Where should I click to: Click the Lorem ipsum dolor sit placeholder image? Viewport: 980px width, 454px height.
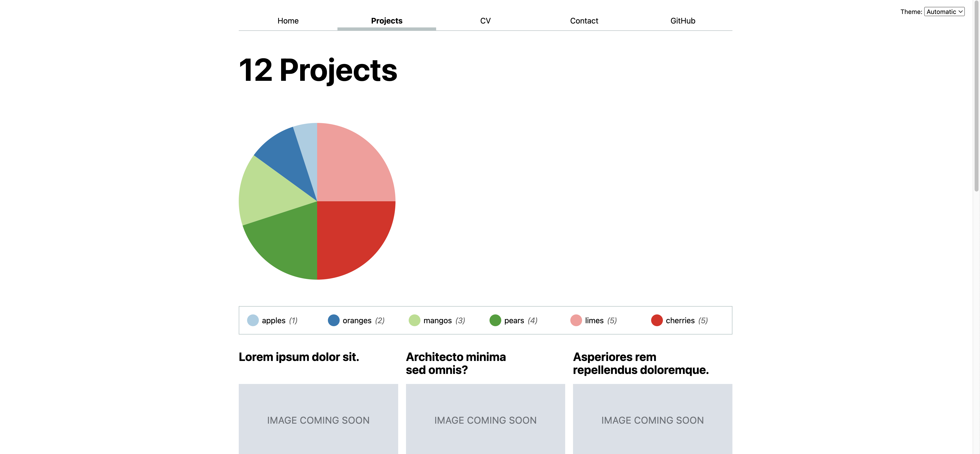coord(318,418)
